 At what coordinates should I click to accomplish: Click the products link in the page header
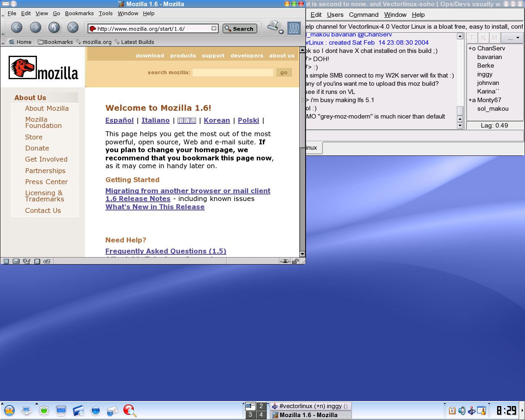click(183, 55)
